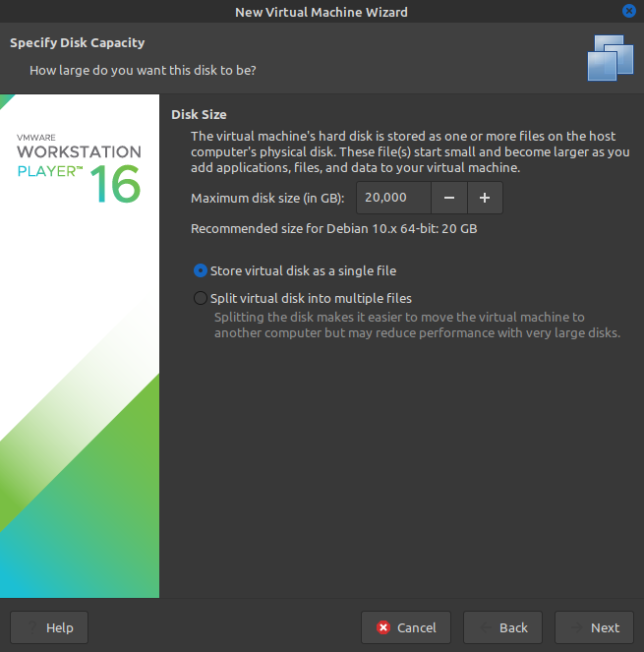Click 'Recommended size for Debian 10.x 64-bit: 20 GB'
Viewport: 644px width, 652px height.
[334, 228]
